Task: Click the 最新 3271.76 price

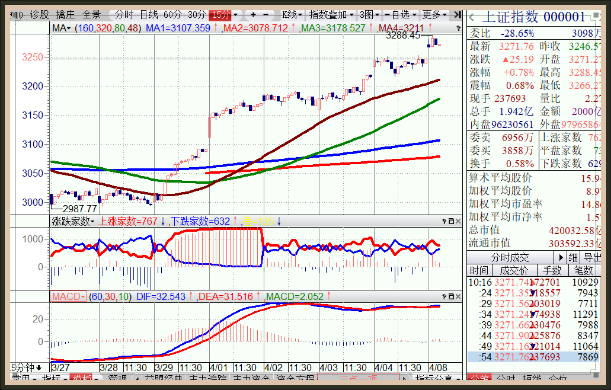Action: point(517,46)
